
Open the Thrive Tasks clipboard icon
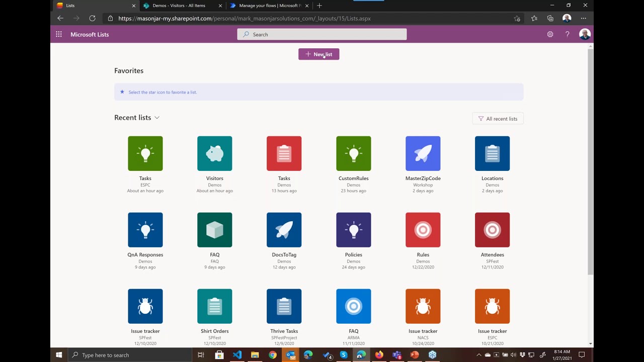click(284, 306)
